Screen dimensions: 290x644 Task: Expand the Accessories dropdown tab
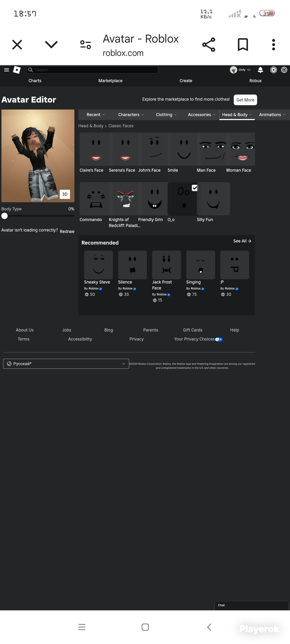pyautogui.click(x=202, y=115)
